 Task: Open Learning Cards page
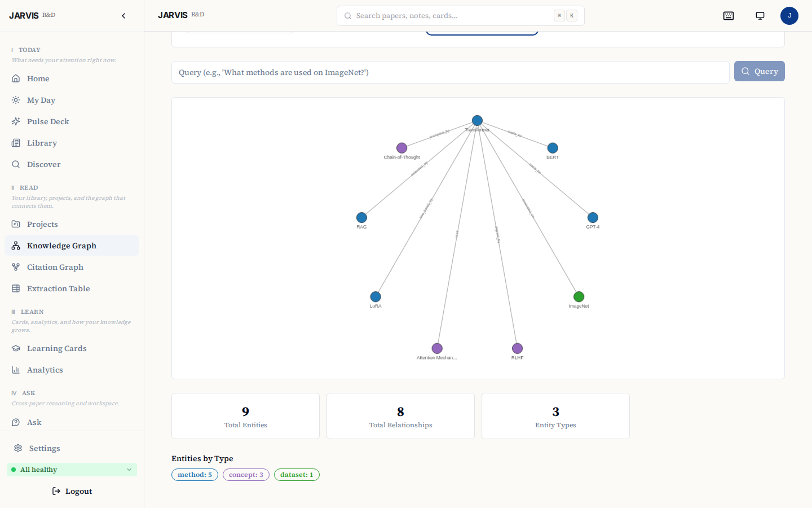point(72,348)
